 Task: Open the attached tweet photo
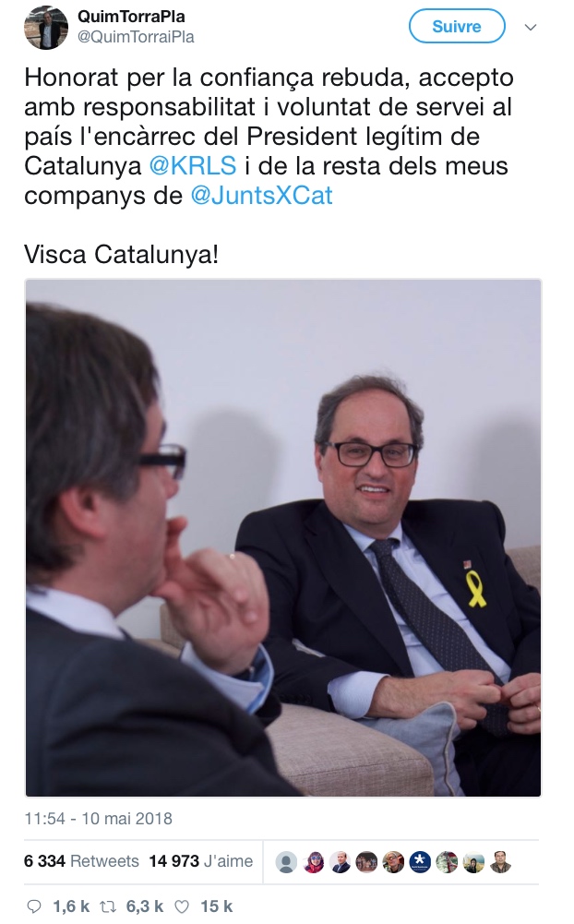point(283,538)
